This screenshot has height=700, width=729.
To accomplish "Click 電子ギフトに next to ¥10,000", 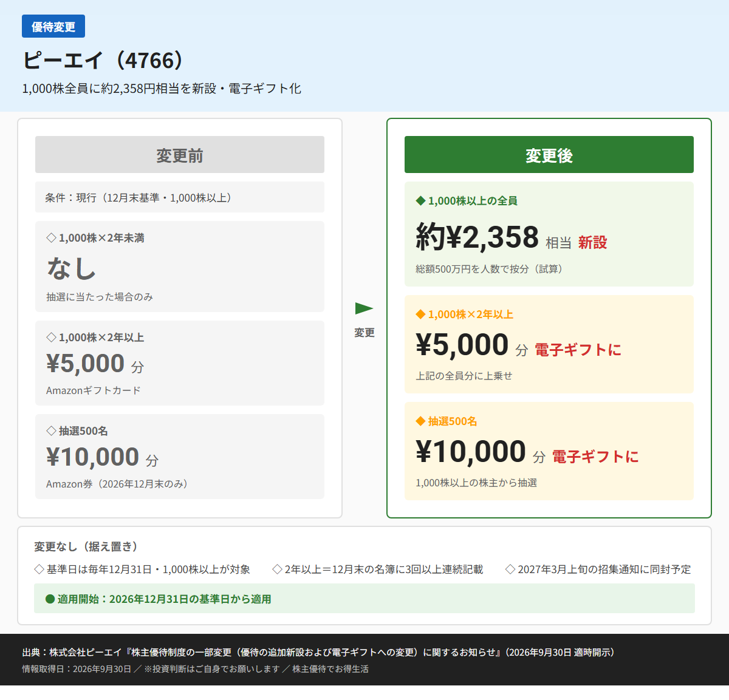I will tap(595, 457).
